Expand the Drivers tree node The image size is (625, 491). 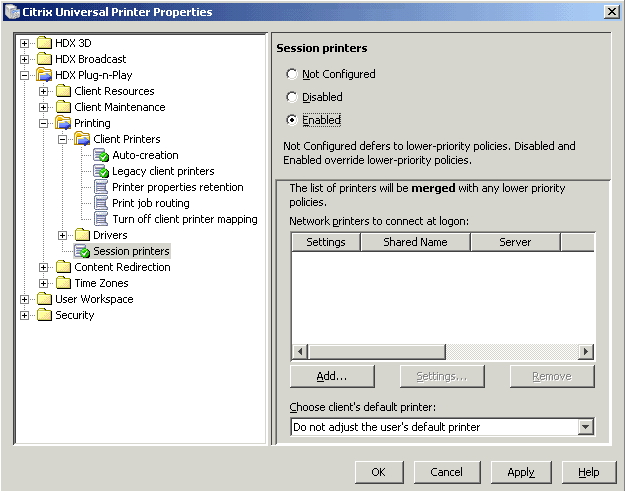[63, 235]
